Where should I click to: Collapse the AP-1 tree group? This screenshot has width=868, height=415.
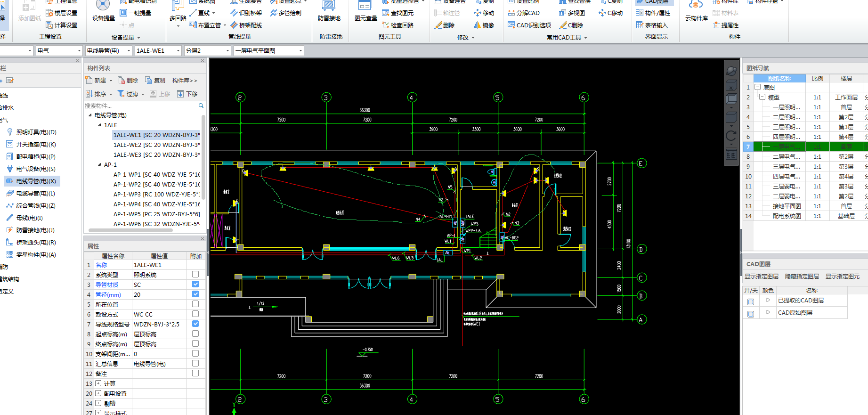[x=99, y=164]
